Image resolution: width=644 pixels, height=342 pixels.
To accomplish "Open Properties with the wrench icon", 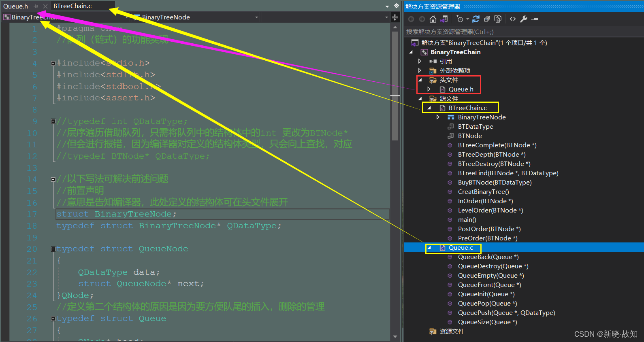I will point(524,19).
